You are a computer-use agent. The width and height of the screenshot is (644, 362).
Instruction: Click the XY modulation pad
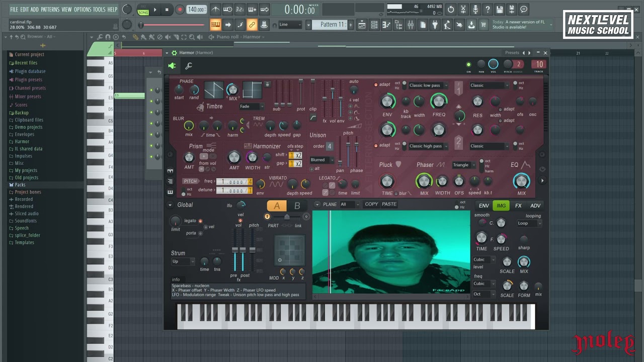290,250
